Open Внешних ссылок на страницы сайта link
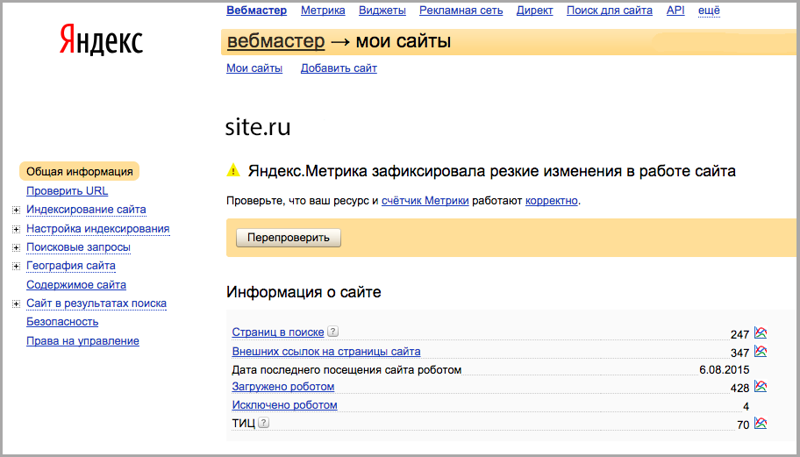This screenshot has height=457, width=800. point(326,351)
